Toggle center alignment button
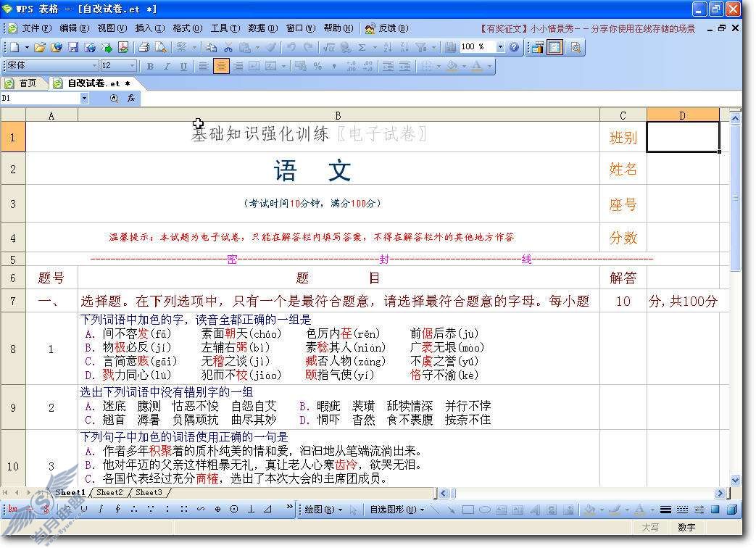This screenshot has height=548, width=756. coord(221,66)
